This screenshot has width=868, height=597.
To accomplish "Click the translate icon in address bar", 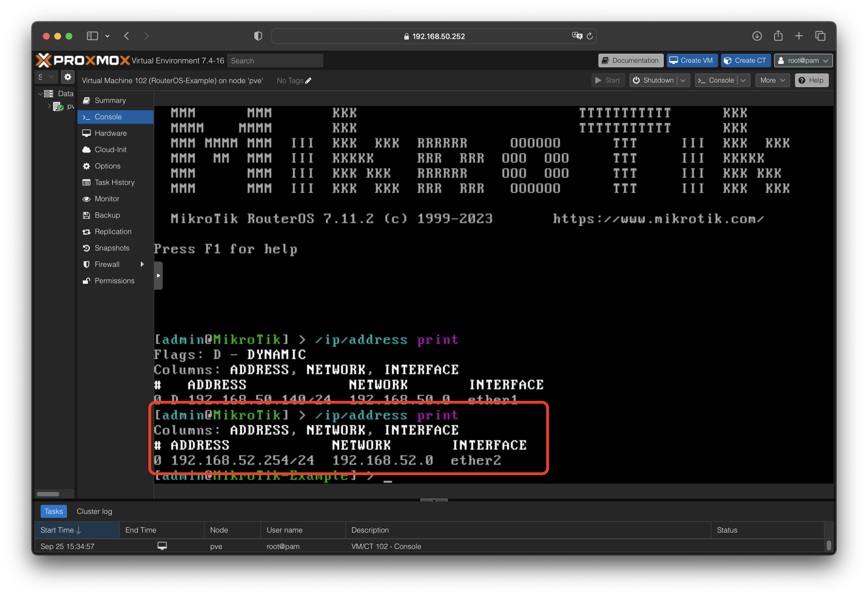I will coord(577,36).
